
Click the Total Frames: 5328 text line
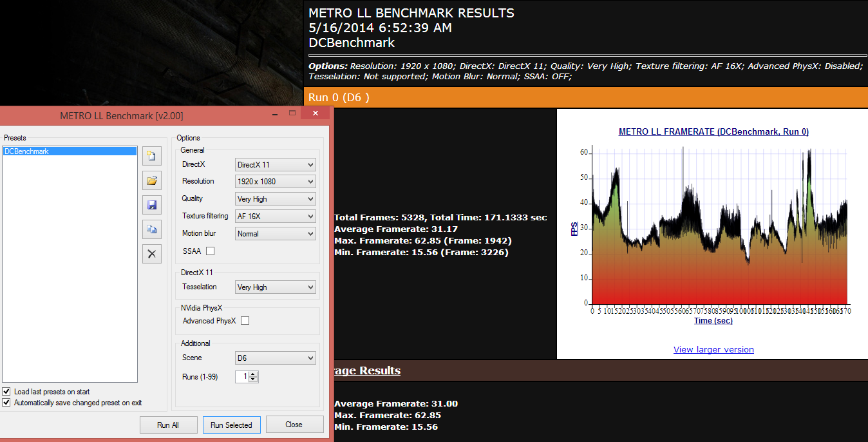point(440,217)
